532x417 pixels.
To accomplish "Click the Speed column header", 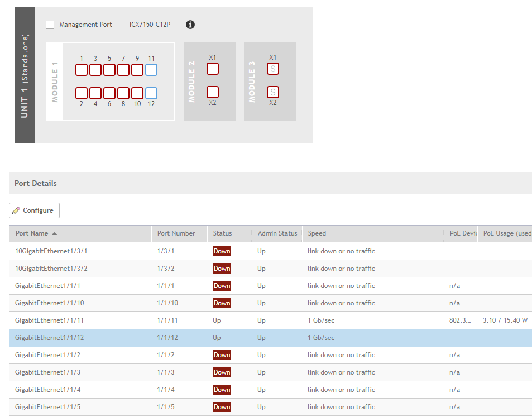I will (317, 233).
